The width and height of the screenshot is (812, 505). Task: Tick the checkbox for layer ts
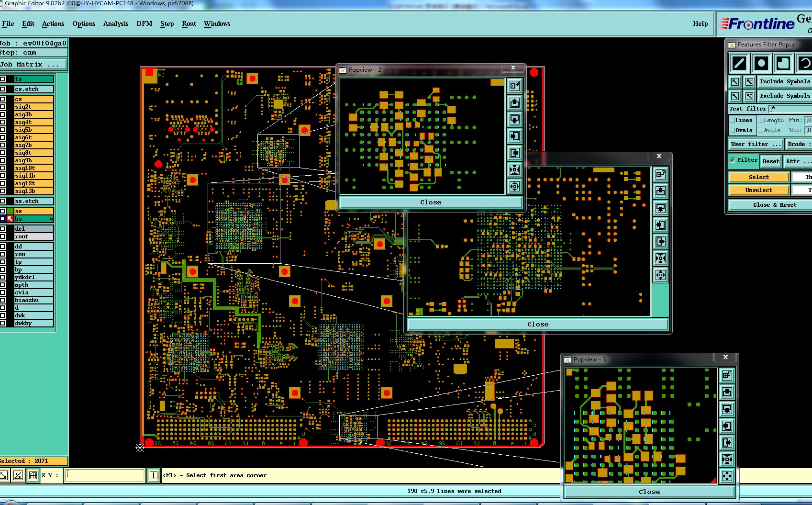[2, 79]
